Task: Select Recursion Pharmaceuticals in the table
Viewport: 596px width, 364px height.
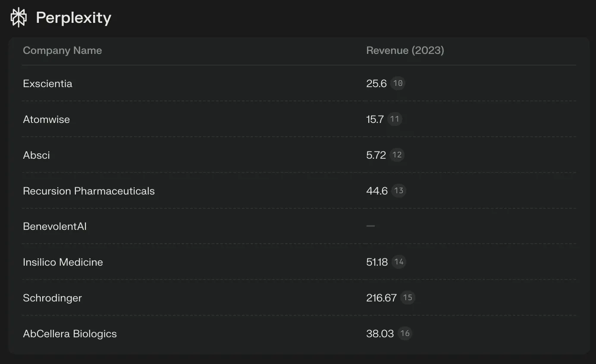Action: pyautogui.click(x=89, y=191)
